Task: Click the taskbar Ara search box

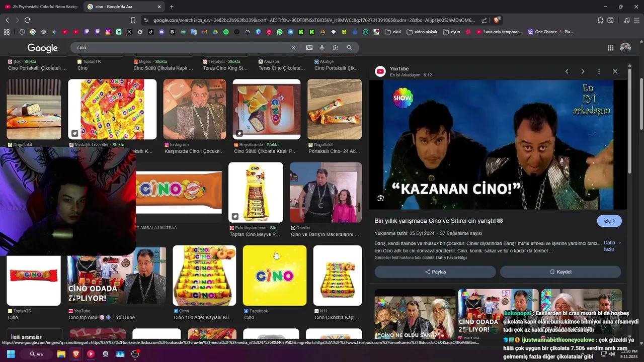Action: pos(36,354)
